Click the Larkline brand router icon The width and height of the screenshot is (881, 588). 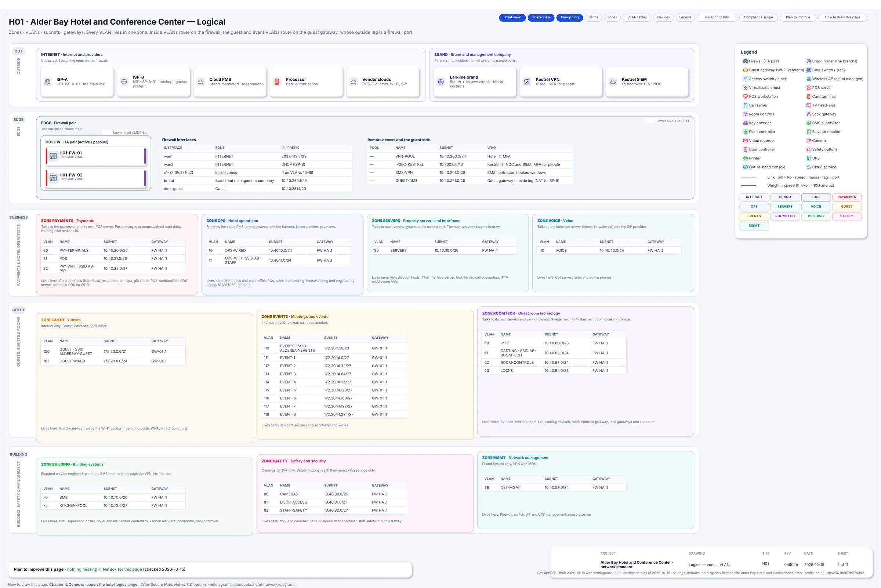click(441, 82)
